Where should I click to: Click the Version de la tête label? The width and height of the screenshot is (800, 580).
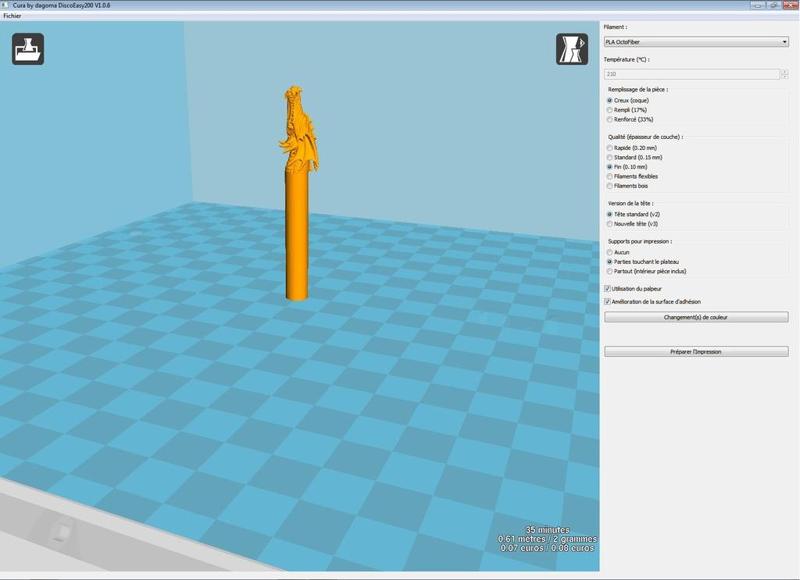[631, 204]
